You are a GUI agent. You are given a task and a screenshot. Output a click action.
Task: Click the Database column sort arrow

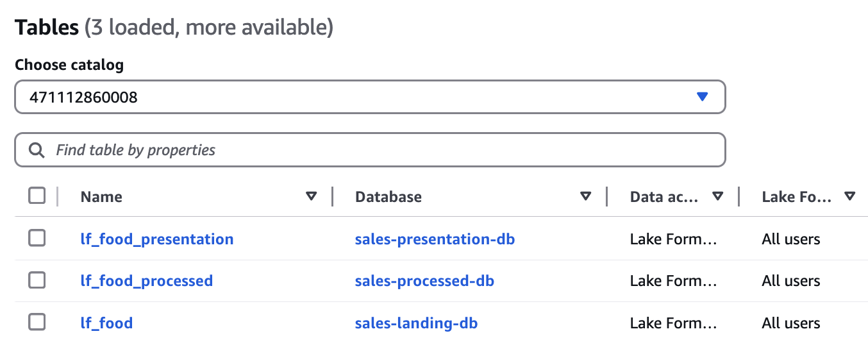pyautogui.click(x=585, y=196)
